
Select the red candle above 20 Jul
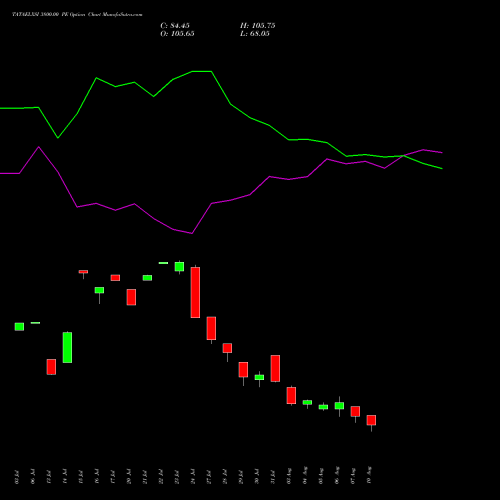(x=131, y=297)
